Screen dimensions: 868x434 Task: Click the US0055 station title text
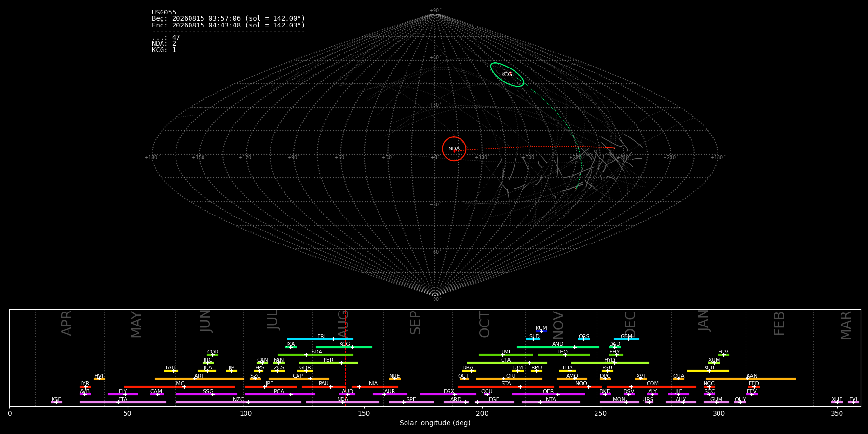[x=164, y=13]
